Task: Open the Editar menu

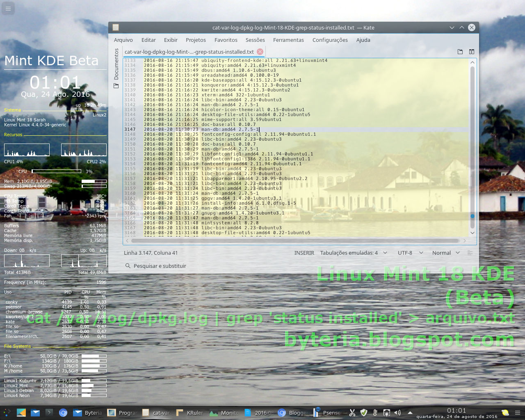Action: pos(148,40)
